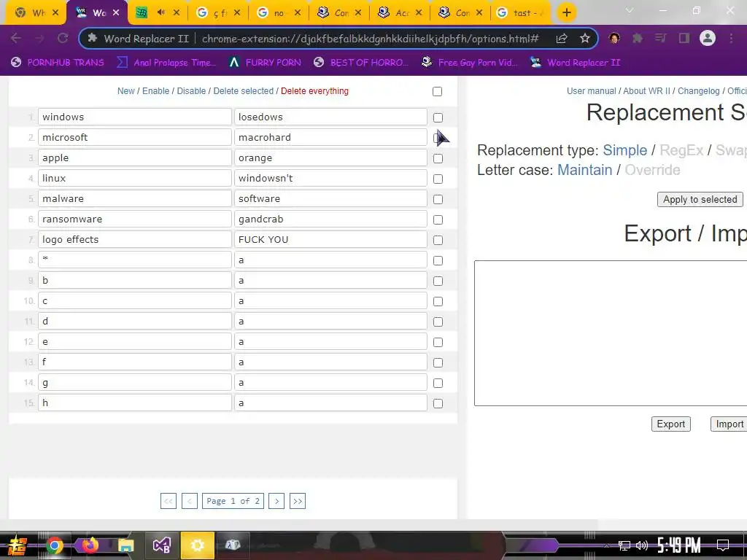The image size is (747, 560).
Task: Switch to the first 'Wh' tab
Action: point(37,13)
